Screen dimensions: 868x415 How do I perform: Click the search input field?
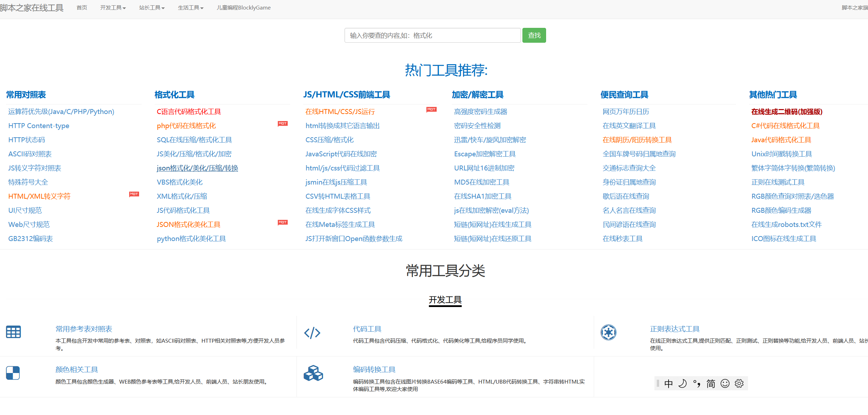[432, 36]
